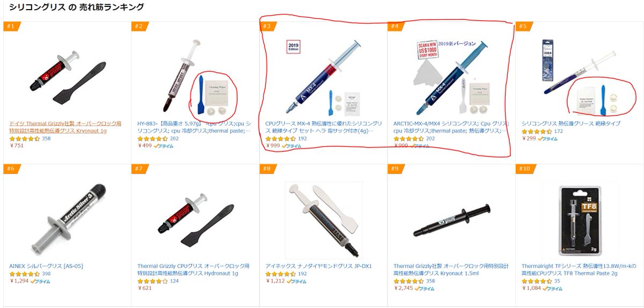644x308 pixels.
Task: Click the ドイツ Thermal Grizzly Kryonaut 1g title link
Action: (65, 127)
